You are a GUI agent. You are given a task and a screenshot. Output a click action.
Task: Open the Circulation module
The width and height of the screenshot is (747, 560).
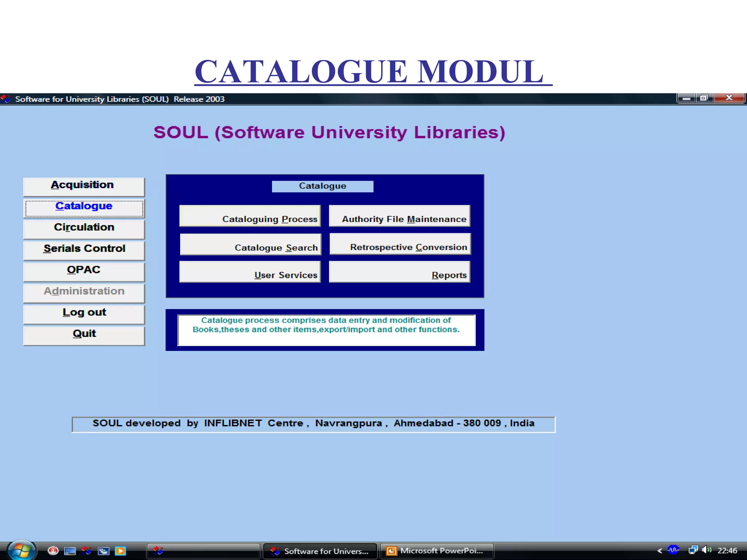point(84,229)
